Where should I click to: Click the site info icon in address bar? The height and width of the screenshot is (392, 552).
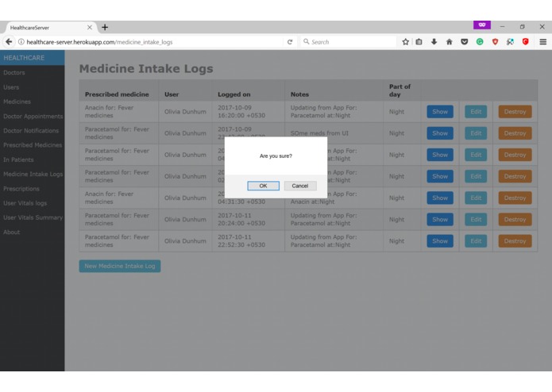(21, 42)
